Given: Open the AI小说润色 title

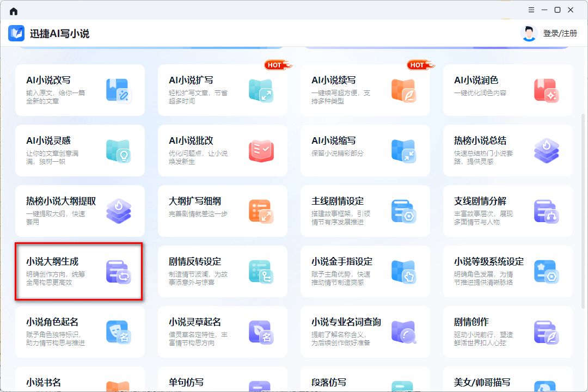Looking at the screenshot, I should (476, 80).
